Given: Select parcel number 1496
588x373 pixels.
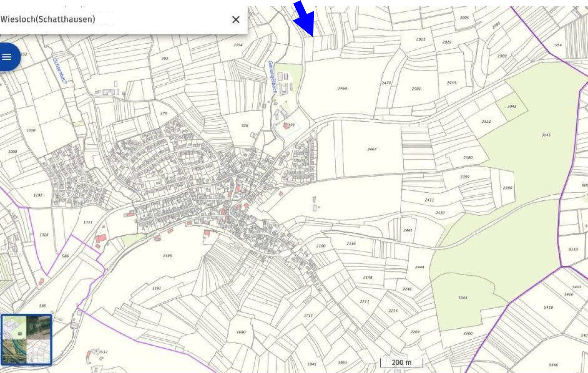Looking at the screenshot, I should (167, 256).
